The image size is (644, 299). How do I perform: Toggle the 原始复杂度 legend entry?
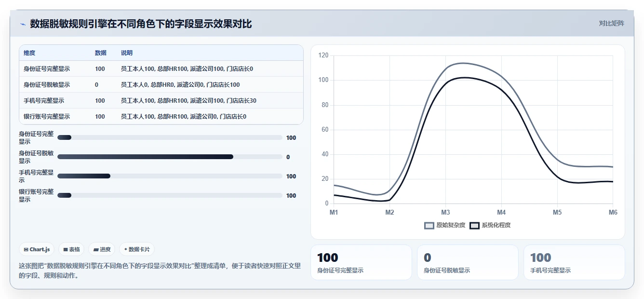pyautogui.click(x=444, y=225)
